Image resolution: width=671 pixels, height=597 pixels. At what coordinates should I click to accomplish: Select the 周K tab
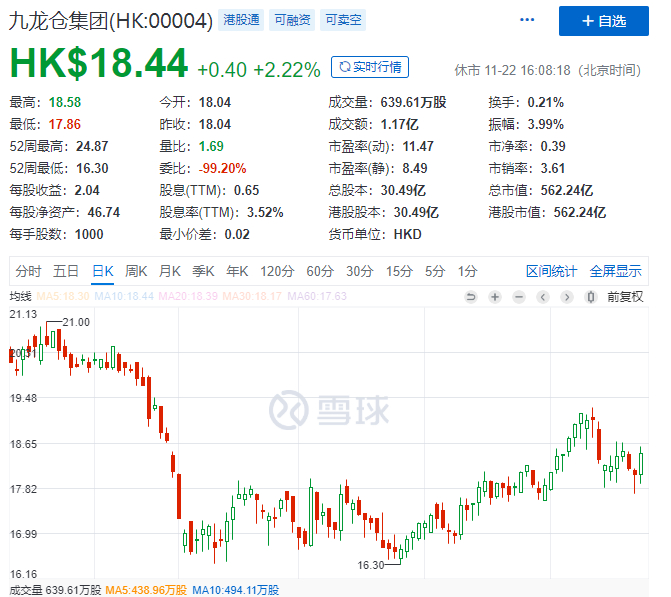(136, 271)
